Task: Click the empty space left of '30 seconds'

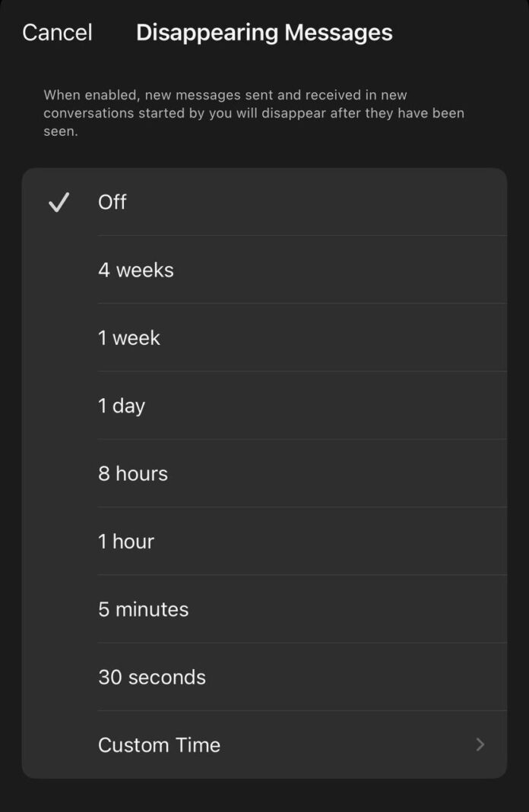Action: coord(59,677)
